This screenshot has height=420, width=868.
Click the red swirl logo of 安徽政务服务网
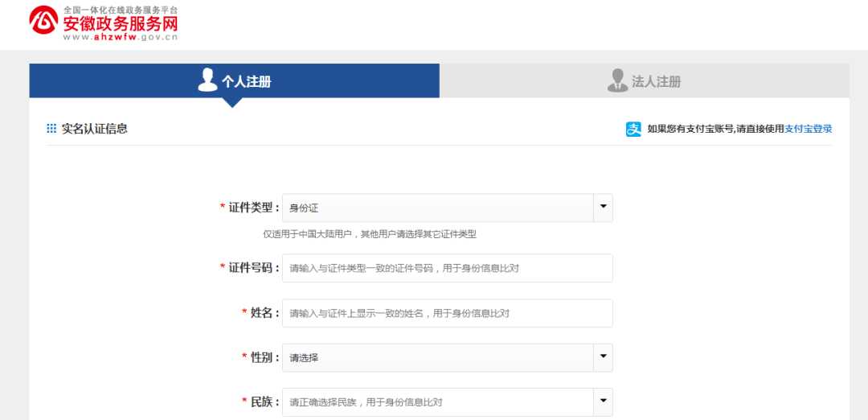pos(44,22)
